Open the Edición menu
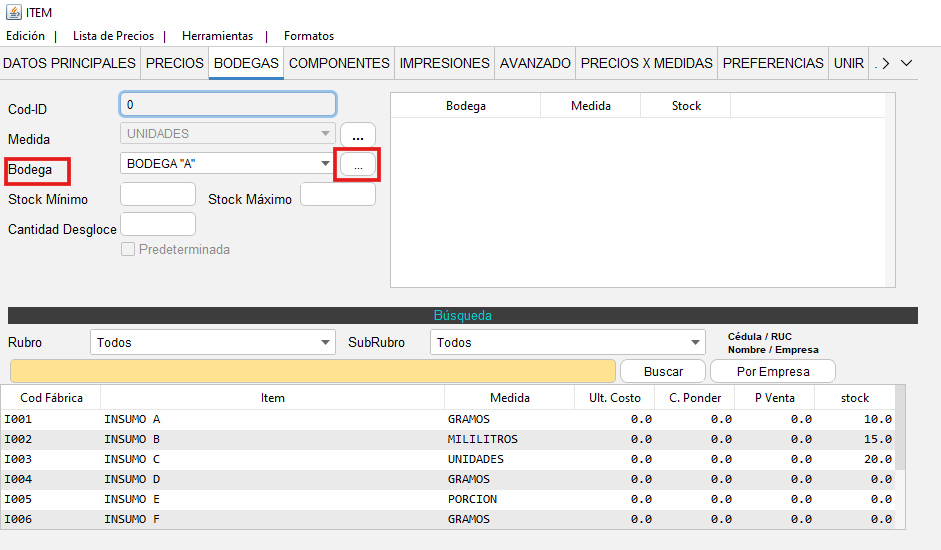 pos(26,36)
